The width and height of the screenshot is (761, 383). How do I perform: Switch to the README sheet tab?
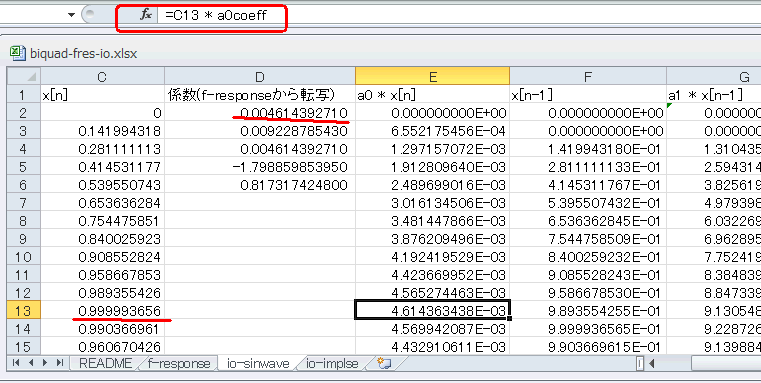pyautogui.click(x=105, y=363)
